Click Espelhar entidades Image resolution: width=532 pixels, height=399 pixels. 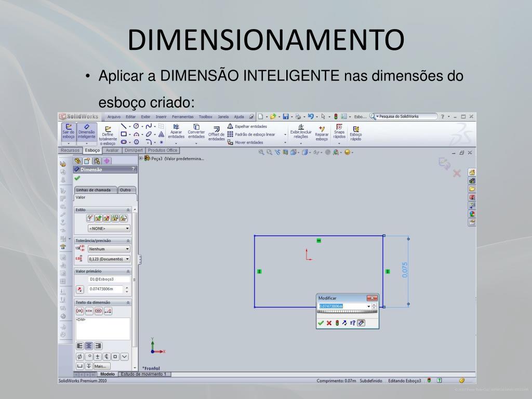click(247, 126)
